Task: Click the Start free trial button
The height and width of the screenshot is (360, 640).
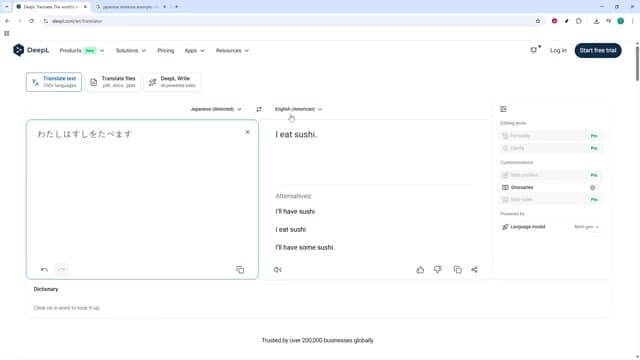Action: click(598, 51)
